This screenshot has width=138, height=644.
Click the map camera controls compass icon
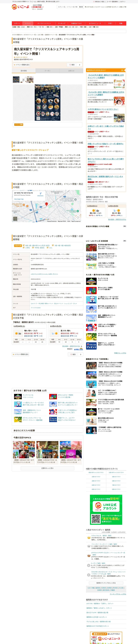(x=78, y=217)
